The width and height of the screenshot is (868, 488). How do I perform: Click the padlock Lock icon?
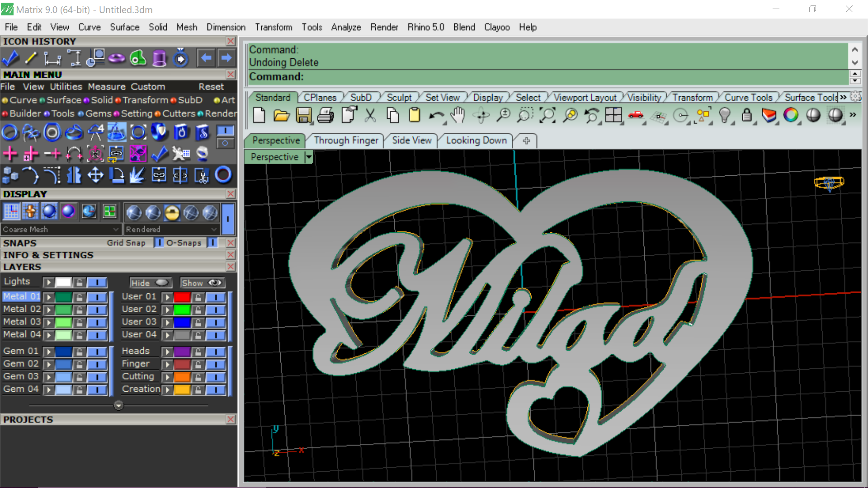pos(747,116)
